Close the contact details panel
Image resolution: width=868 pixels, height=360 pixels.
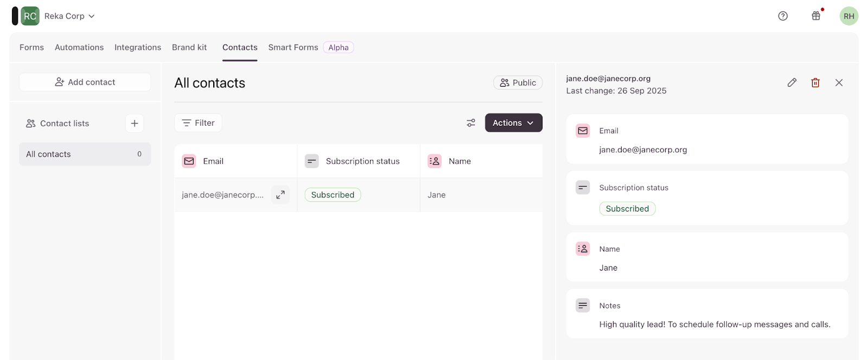839,82
